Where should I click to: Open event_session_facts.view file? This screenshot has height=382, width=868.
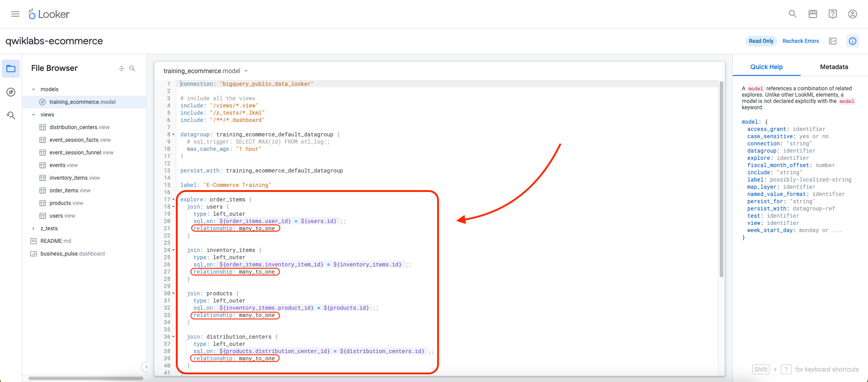80,140
